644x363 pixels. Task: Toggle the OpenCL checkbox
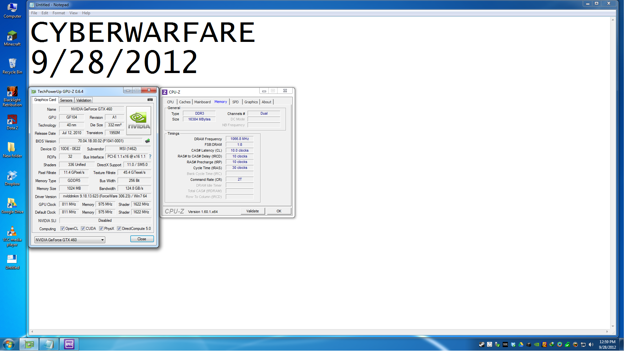pos(62,229)
